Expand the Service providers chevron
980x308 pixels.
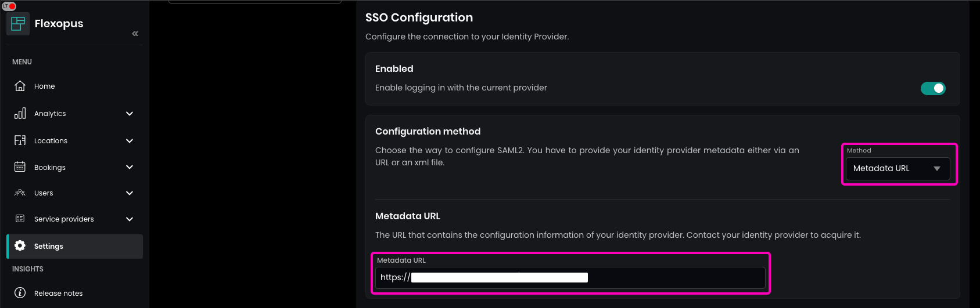pyautogui.click(x=130, y=219)
